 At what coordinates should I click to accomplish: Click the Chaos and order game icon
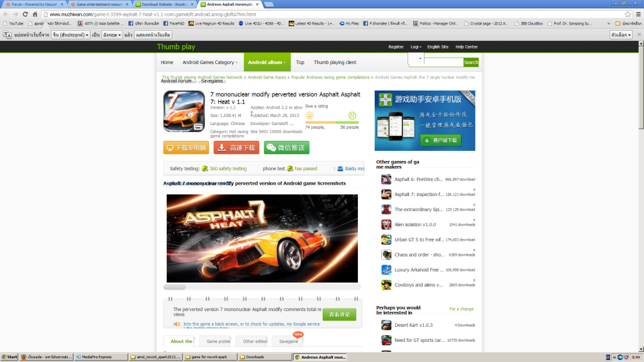[386, 255]
